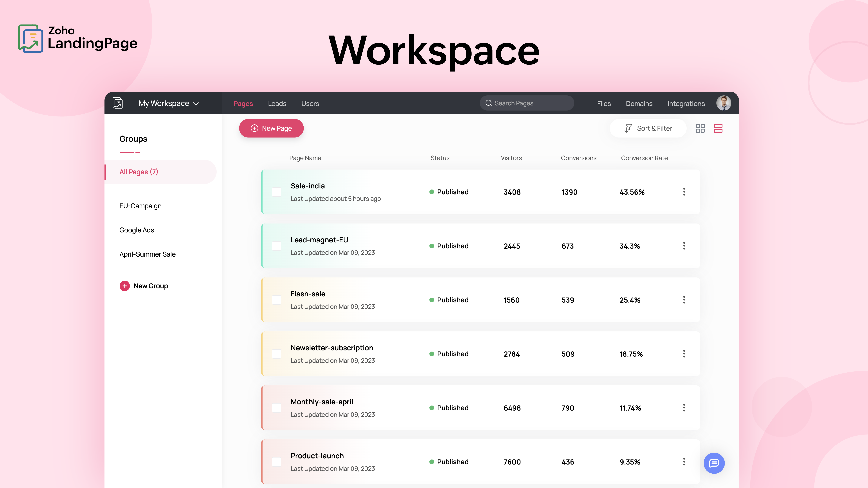Click the Sale-india visitors value 3408

point(512,192)
